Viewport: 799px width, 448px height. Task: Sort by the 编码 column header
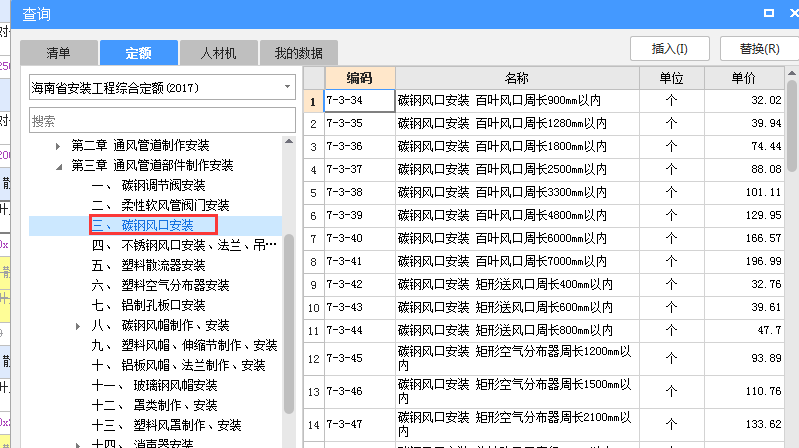point(360,78)
